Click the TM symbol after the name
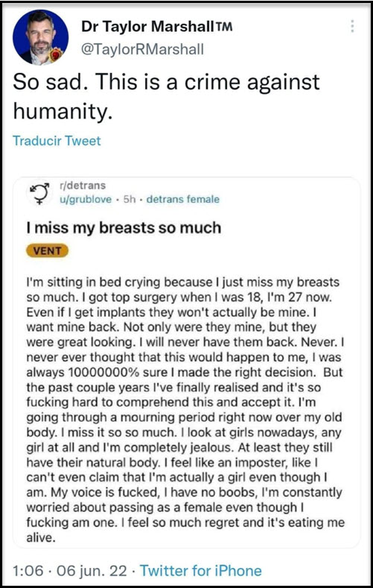This screenshot has height=588, width=373. [223, 28]
